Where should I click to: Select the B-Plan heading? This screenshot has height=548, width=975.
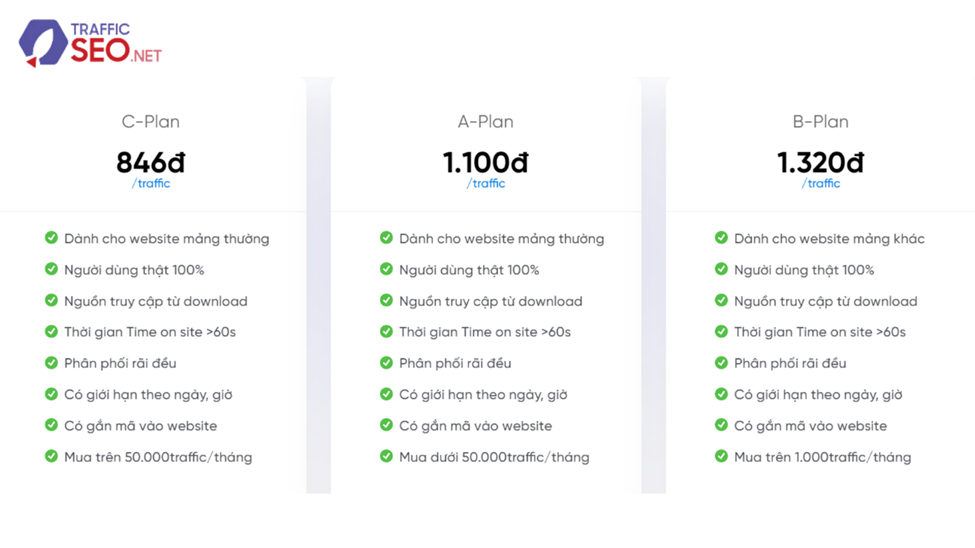821,121
